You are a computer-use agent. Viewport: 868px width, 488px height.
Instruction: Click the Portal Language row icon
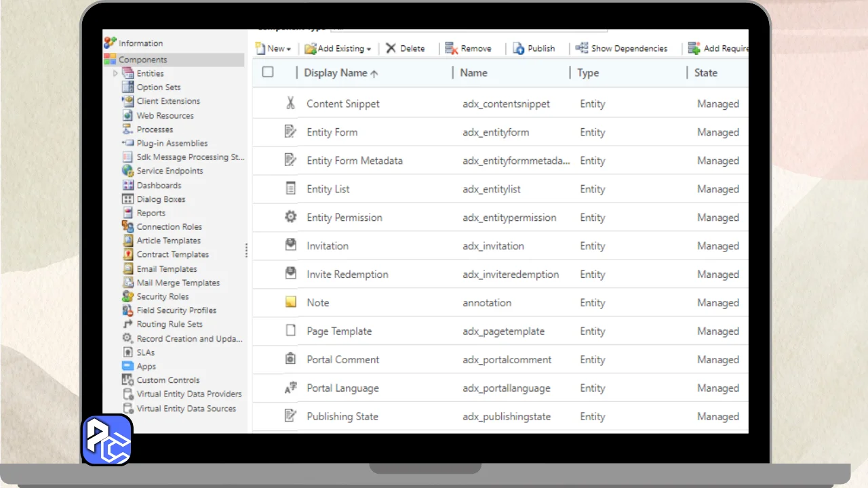click(290, 388)
